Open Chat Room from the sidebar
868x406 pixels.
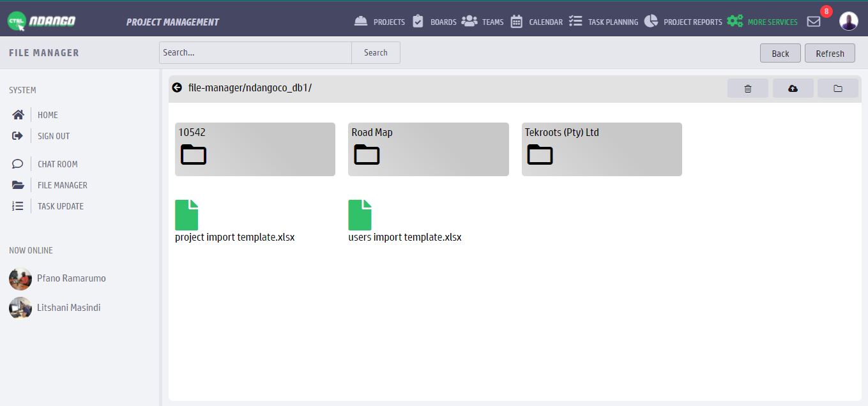coord(57,164)
